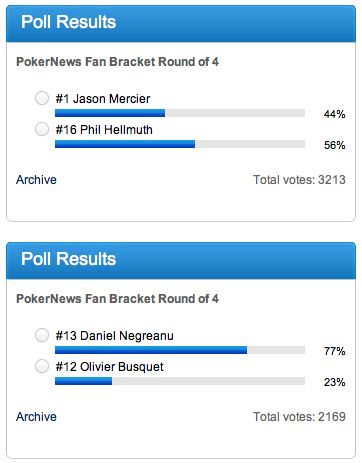This screenshot has height=463, width=362.
Task: Choose the Phil Hellmuth radio button
Action: [42, 129]
